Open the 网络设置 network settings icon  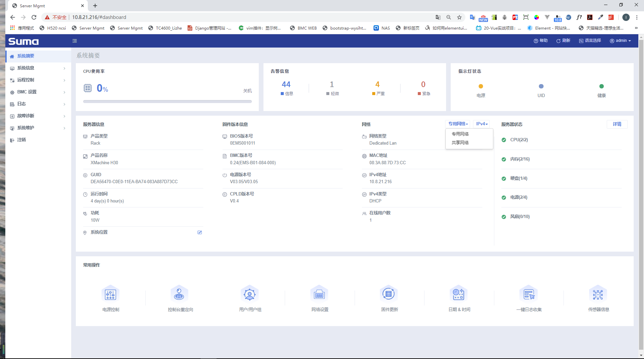(319, 294)
